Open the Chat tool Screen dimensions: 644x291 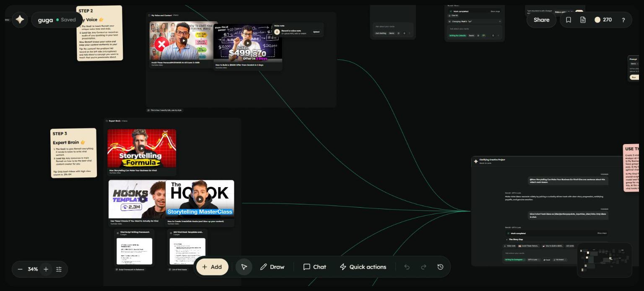click(x=314, y=267)
